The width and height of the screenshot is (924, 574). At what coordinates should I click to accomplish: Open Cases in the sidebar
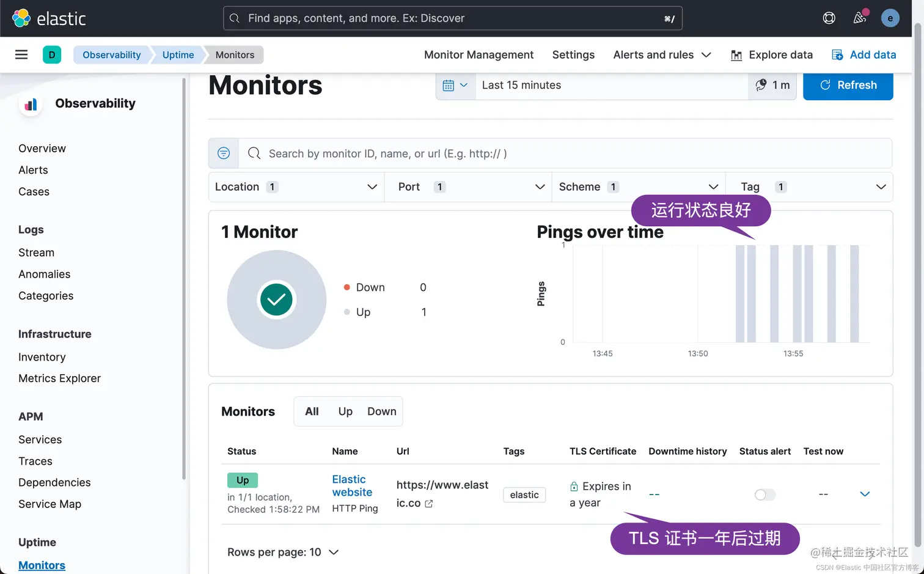(x=34, y=191)
